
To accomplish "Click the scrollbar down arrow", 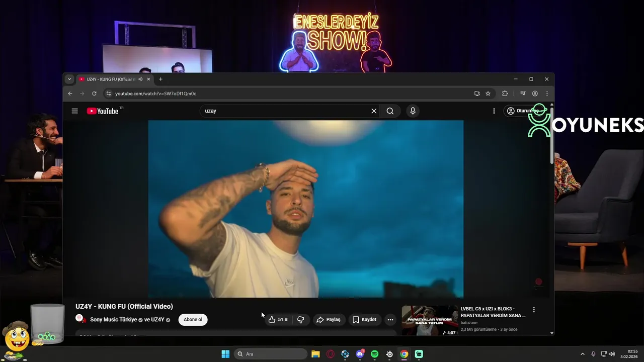I will 552,333.
